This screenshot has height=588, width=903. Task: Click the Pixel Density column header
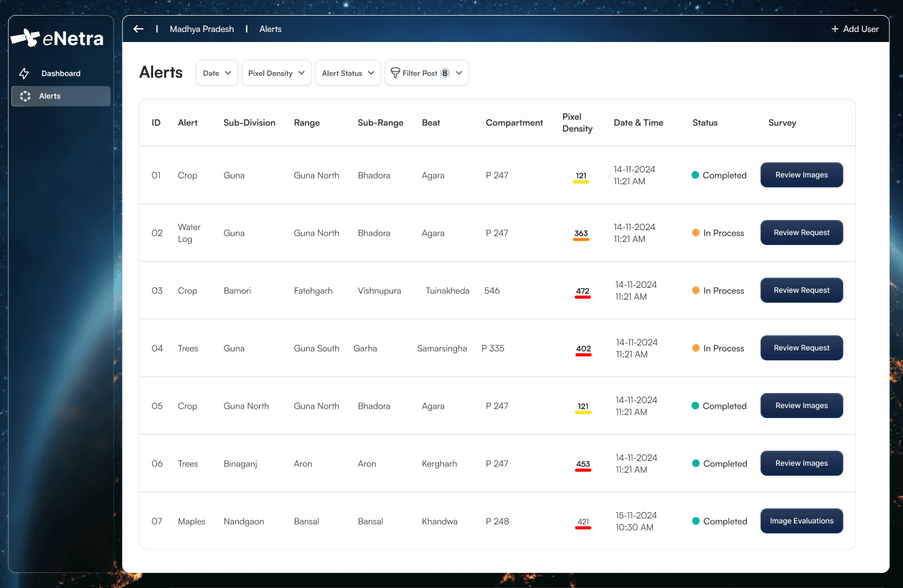577,122
